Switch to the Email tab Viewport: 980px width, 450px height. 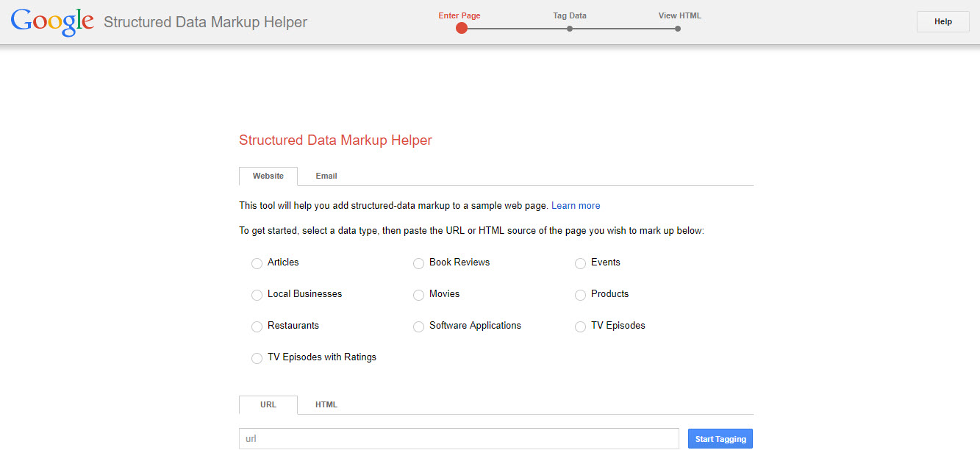(x=326, y=176)
